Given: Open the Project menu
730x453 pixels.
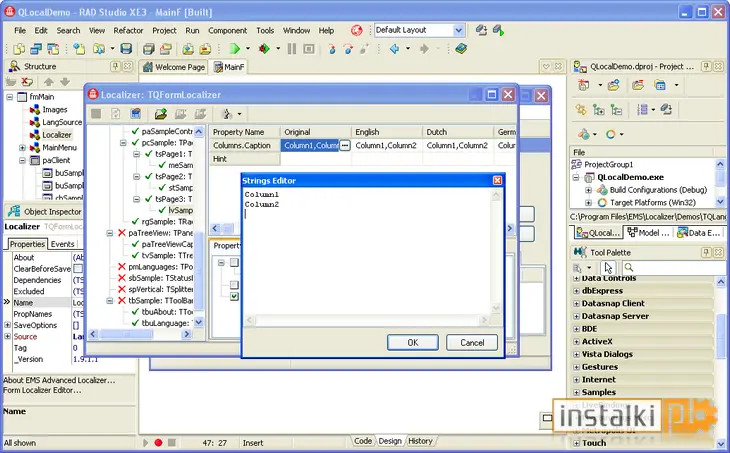Looking at the screenshot, I should [164, 31].
